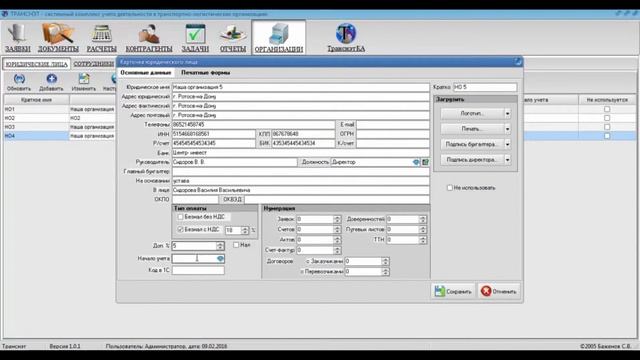640x360 pixels.
Task: Enable the Безнал без НДС checkbox
Action: click(180, 217)
